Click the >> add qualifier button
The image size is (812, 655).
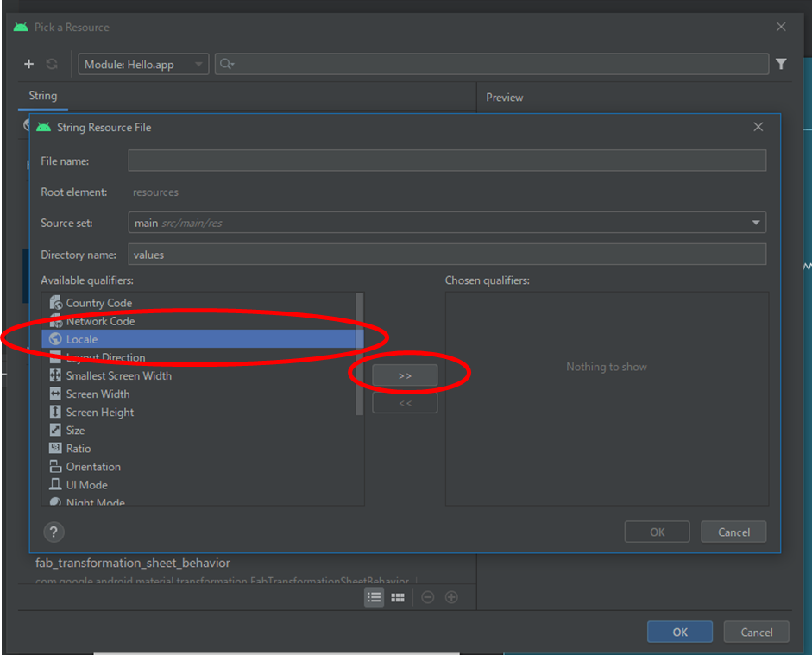pyautogui.click(x=405, y=375)
